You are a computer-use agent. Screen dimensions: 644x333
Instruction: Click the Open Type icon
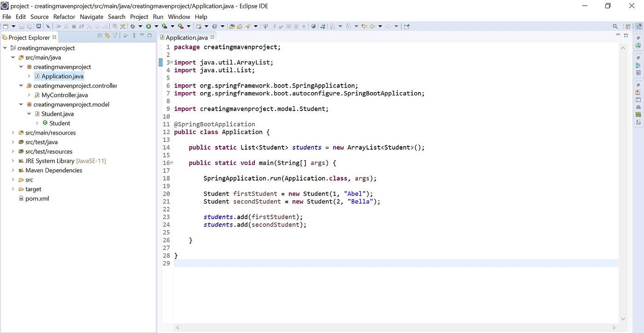point(231,26)
